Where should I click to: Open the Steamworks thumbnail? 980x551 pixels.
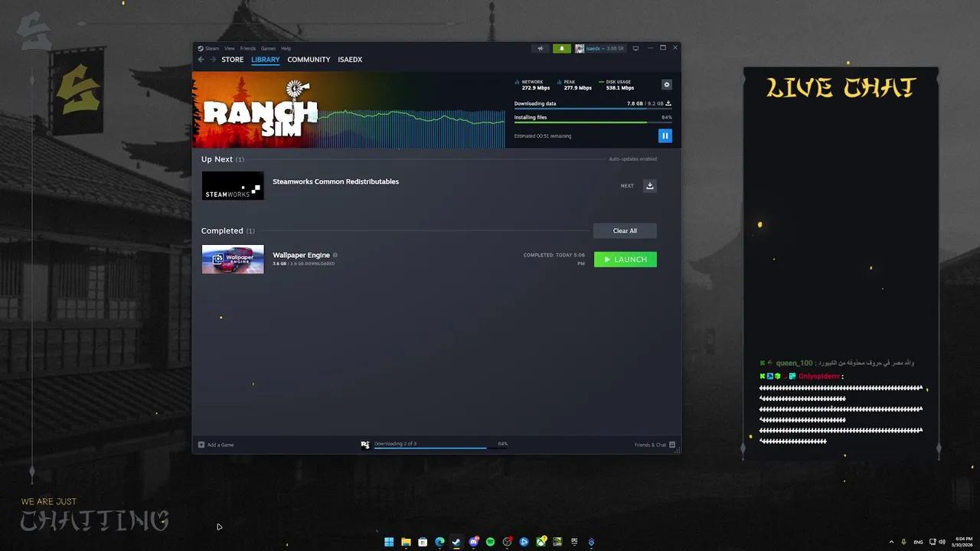(x=233, y=186)
